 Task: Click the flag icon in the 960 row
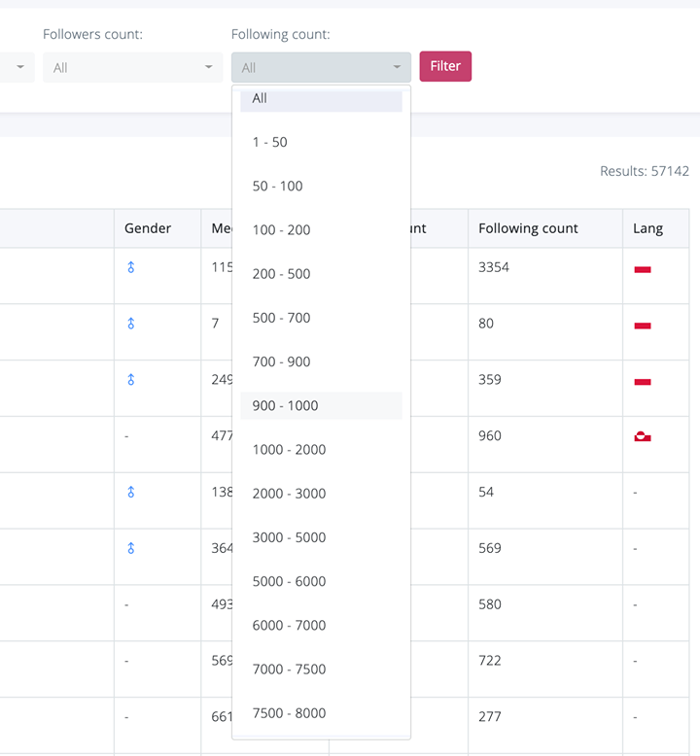[642, 437]
